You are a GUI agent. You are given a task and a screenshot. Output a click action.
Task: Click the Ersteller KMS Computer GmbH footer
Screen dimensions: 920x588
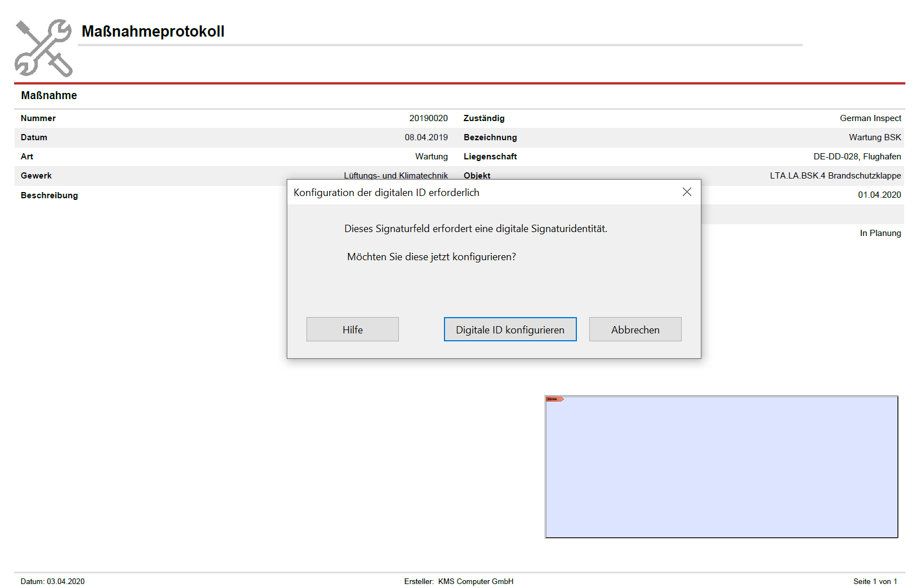point(459,581)
